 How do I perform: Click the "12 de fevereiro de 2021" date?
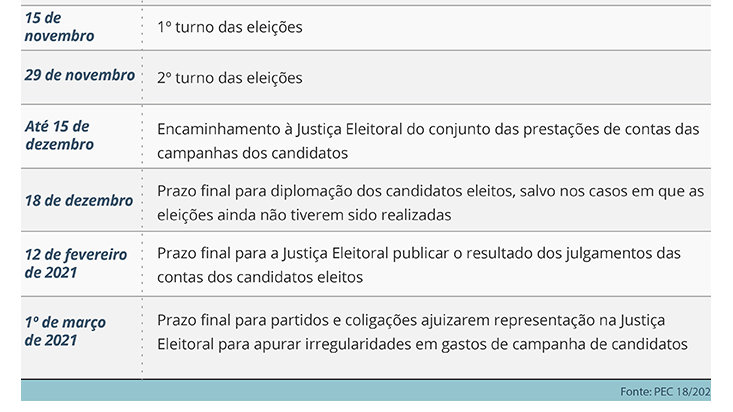tap(76, 264)
